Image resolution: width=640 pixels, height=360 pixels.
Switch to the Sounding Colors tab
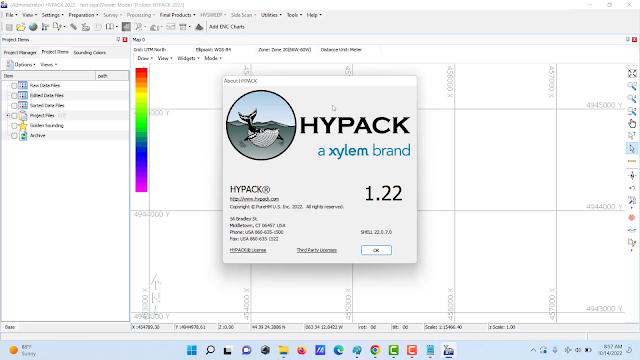pyautogui.click(x=89, y=53)
